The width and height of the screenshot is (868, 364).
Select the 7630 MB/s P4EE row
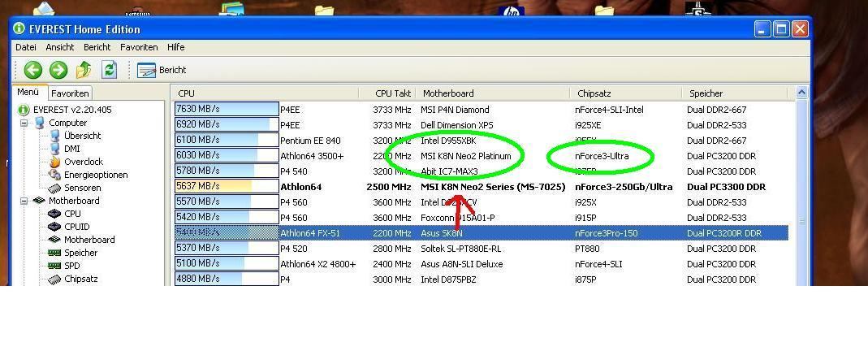[x=481, y=110]
